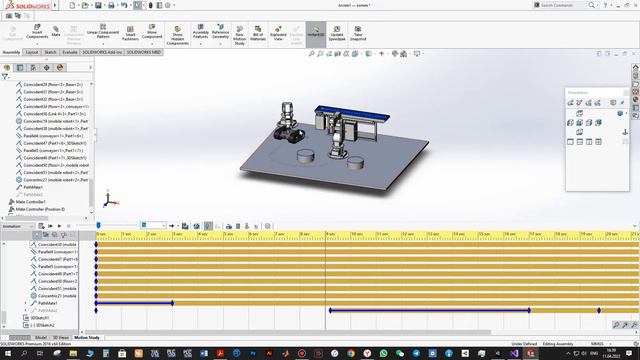Open Linear Component Pattern tool

(103, 31)
